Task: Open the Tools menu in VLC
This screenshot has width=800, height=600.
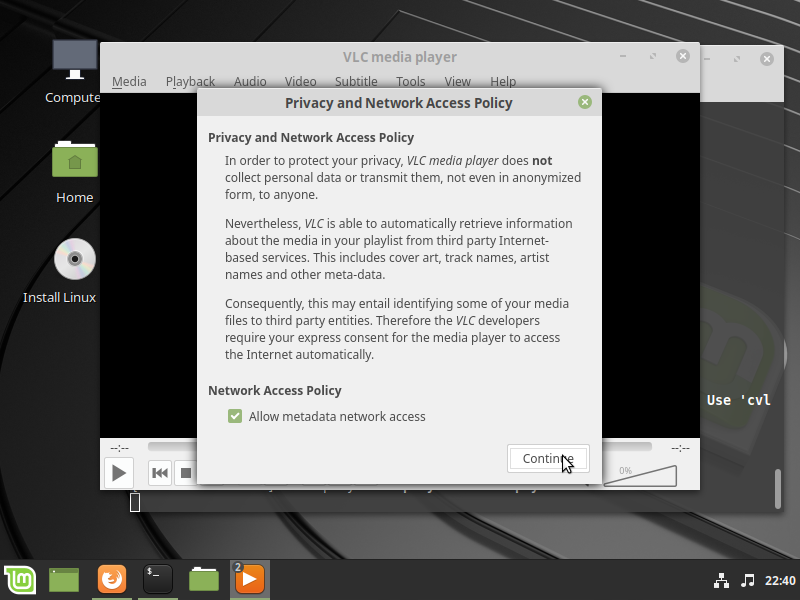Action: pos(411,82)
